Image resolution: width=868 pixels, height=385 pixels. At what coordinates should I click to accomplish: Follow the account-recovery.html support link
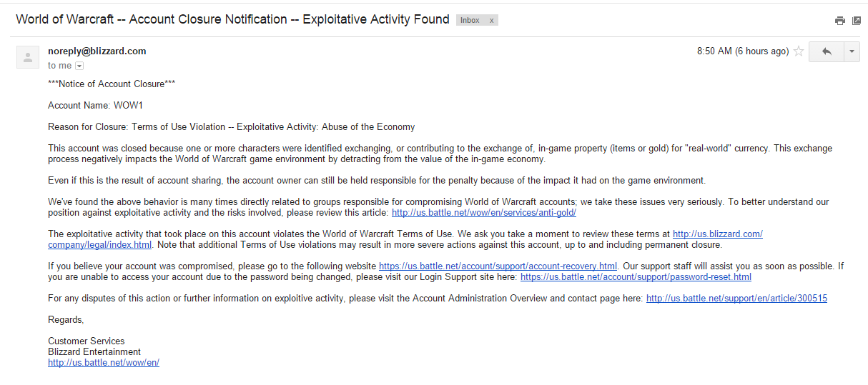point(498,266)
